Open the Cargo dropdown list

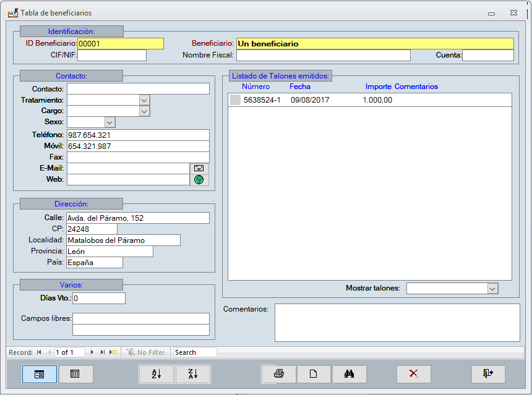point(144,111)
